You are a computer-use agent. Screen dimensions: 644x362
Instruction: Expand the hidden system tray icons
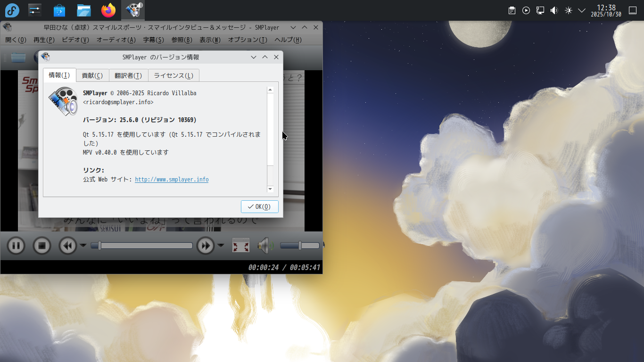(x=582, y=10)
